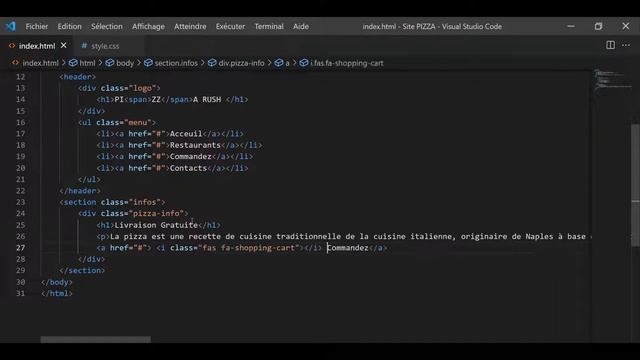
Task: Click Commandez text on line 27
Action: click(348, 248)
